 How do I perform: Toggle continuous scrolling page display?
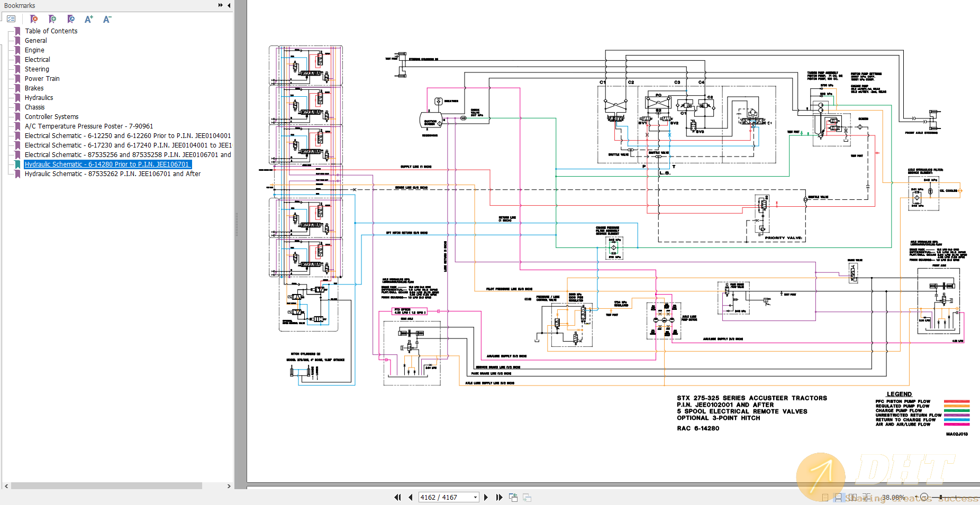[x=839, y=498]
